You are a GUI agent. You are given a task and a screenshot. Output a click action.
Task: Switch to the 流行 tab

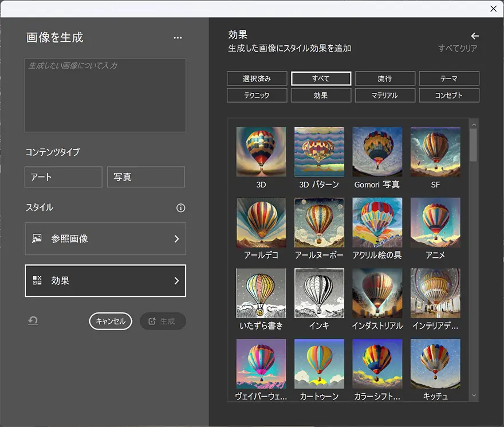[385, 79]
